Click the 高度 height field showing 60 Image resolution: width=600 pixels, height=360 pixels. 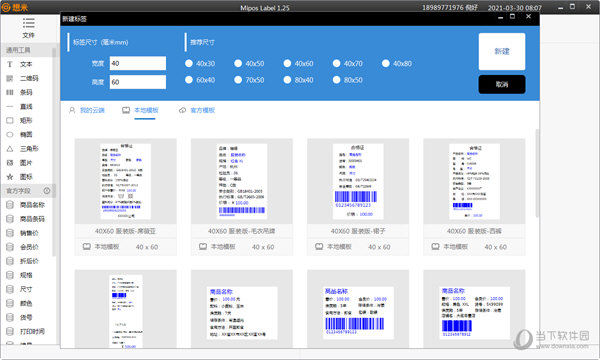pyautogui.click(x=138, y=82)
